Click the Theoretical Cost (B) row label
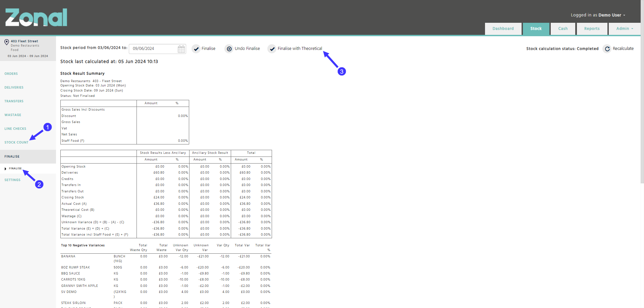This screenshot has height=308, width=644. [x=78, y=210]
